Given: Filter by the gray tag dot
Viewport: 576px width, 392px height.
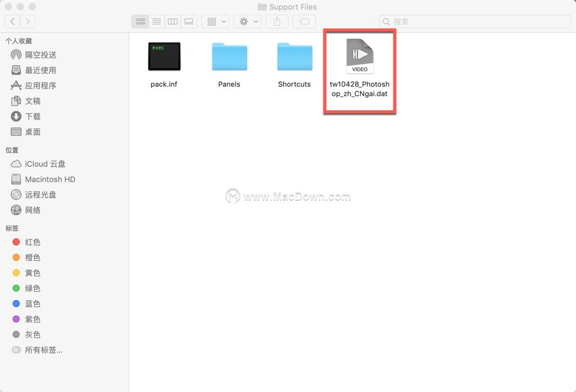Looking at the screenshot, I should (16, 334).
